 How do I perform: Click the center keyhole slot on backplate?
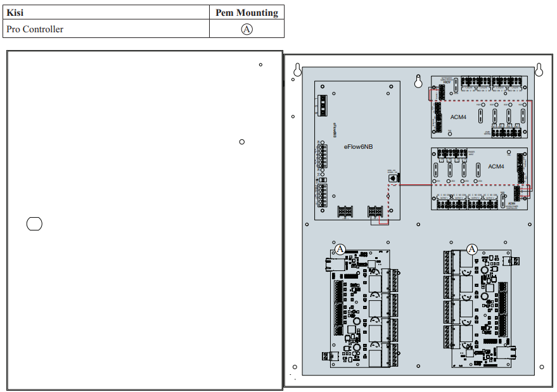(x=418, y=81)
